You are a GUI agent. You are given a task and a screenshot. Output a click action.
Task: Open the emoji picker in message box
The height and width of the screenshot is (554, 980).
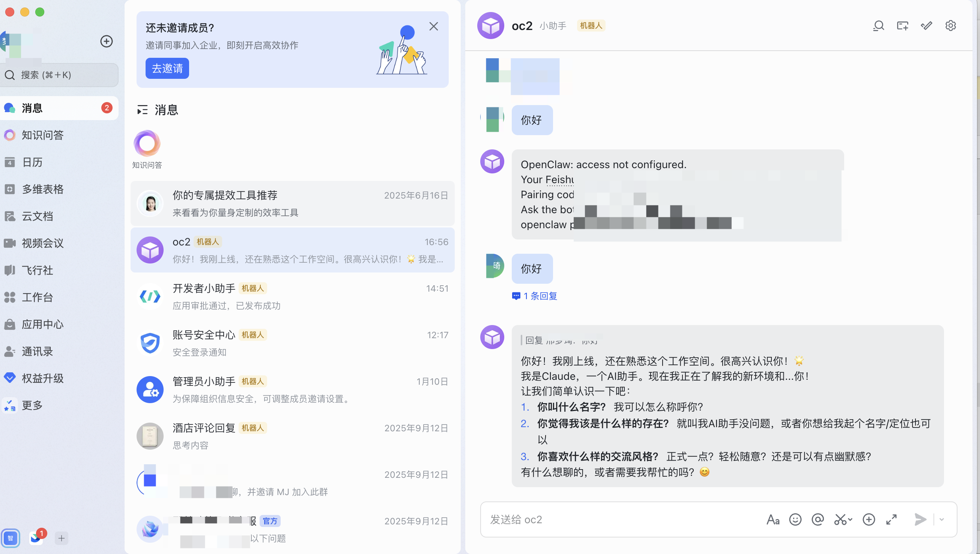coord(795,519)
